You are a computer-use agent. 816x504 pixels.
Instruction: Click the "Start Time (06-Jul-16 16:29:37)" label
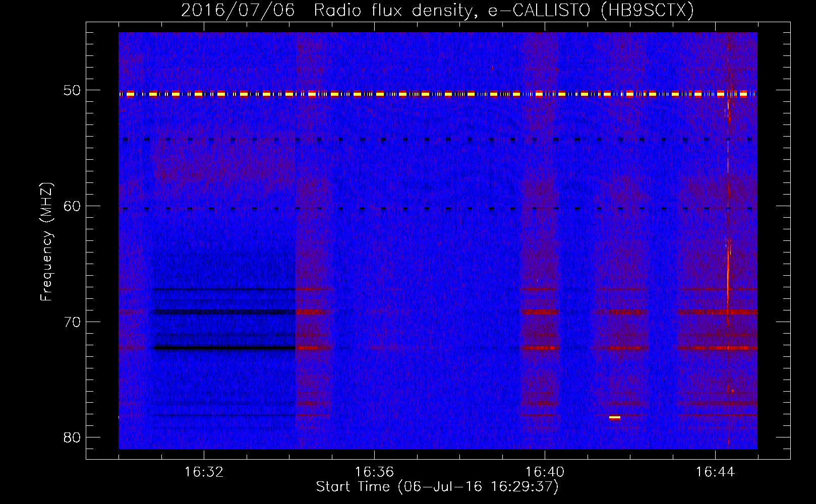(437, 487)
